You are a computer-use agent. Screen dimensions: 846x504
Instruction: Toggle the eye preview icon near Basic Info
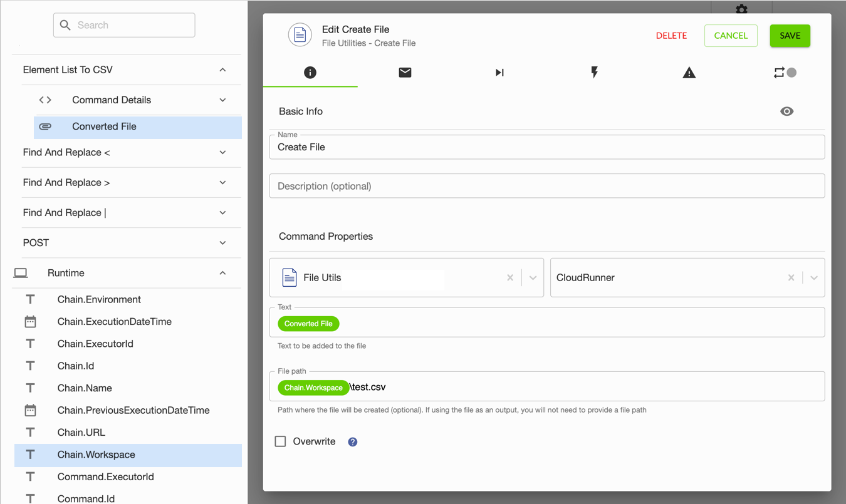point(787,111)
